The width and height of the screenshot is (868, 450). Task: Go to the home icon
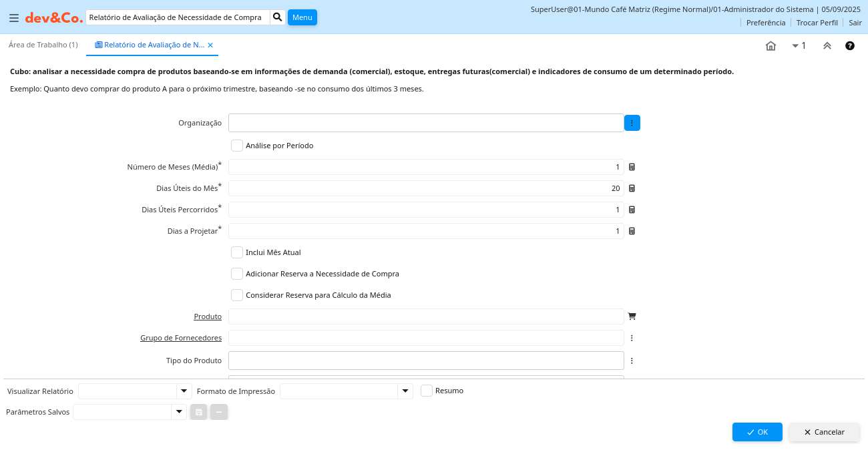point(771,46)
